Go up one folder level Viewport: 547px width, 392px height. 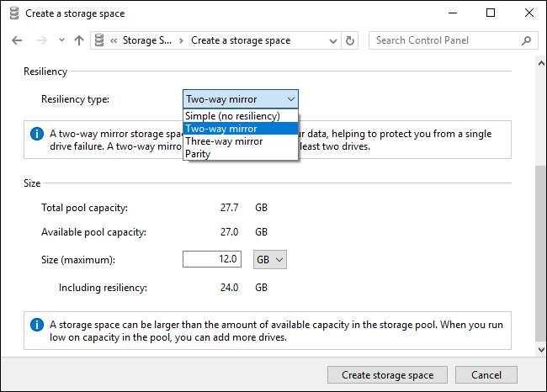(79, 40)
